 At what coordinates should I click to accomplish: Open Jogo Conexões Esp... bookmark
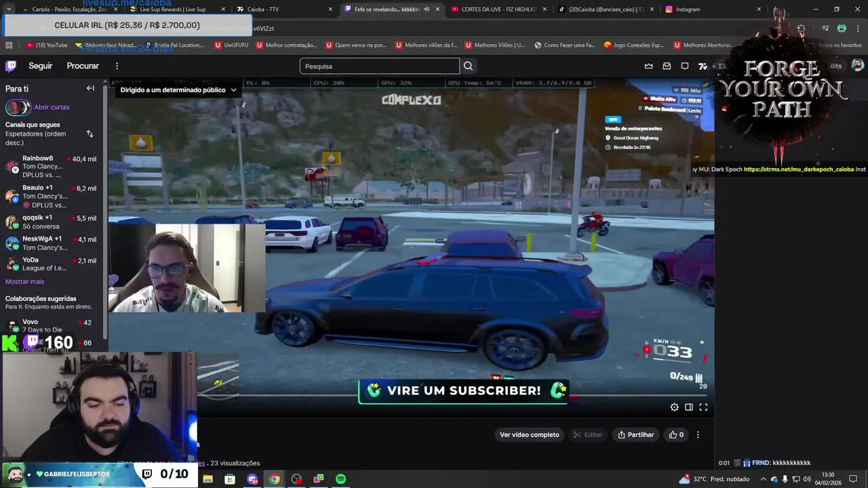pyautogui.click(x=634, y=45)
